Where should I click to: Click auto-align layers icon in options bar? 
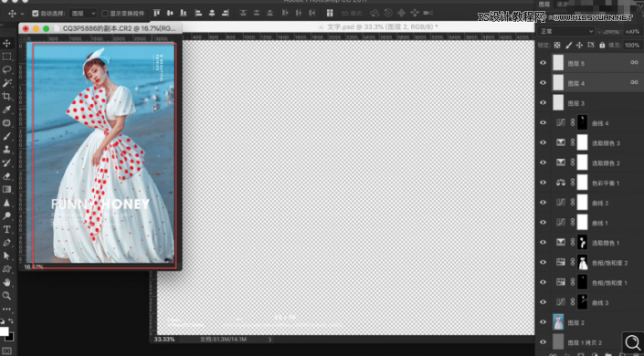pyautogui.click(x=330, y=13)
